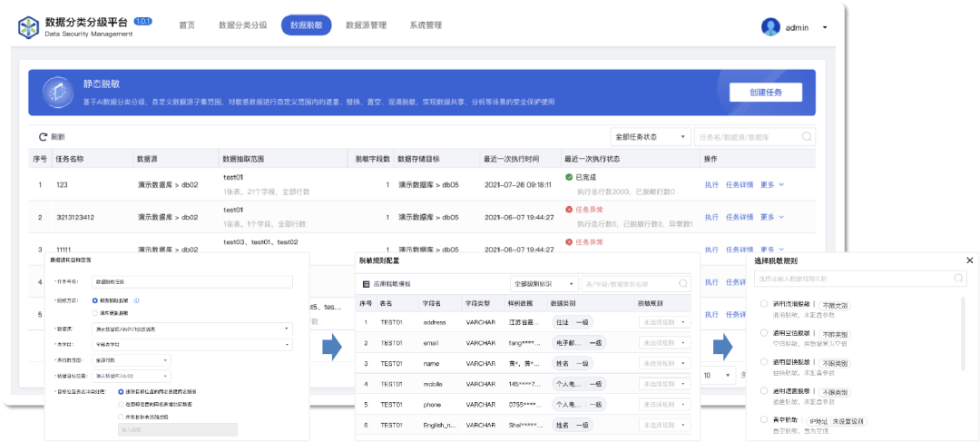The width and height of the screenshot is (980, 442).
Task: Click 执行 for task 3213123412
Action: tap(710, 218)
